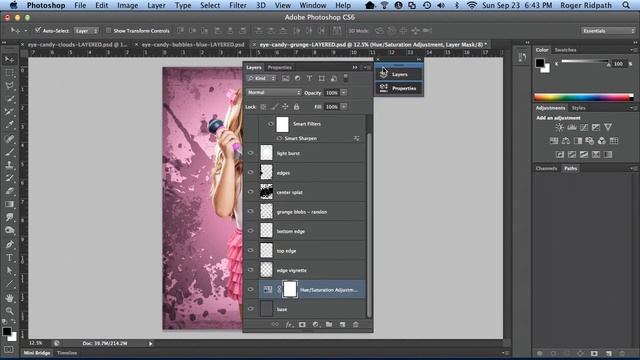Hide the light burst layer
The width and height of the screenshot is (640, 360).
(251, 153)
